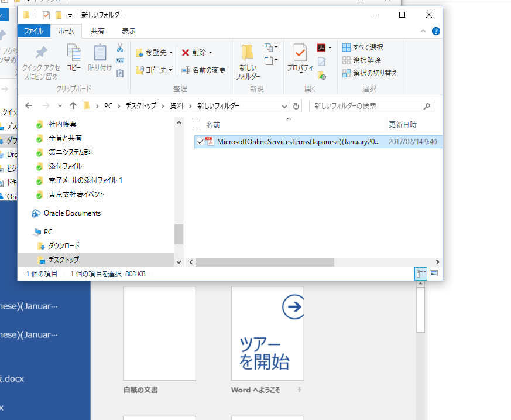Switch to Large icons view in status bar
Image resolution: width=511 pixels, height=420 pixels.
click(434, 274)
